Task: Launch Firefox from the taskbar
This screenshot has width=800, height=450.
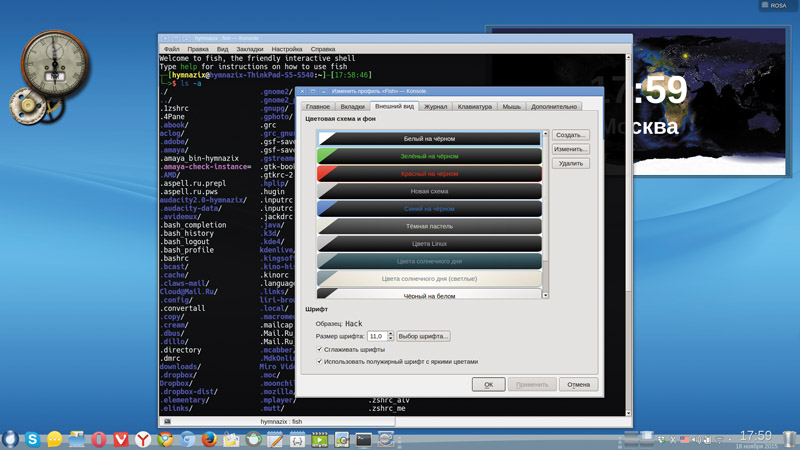Action: [209, 439]
